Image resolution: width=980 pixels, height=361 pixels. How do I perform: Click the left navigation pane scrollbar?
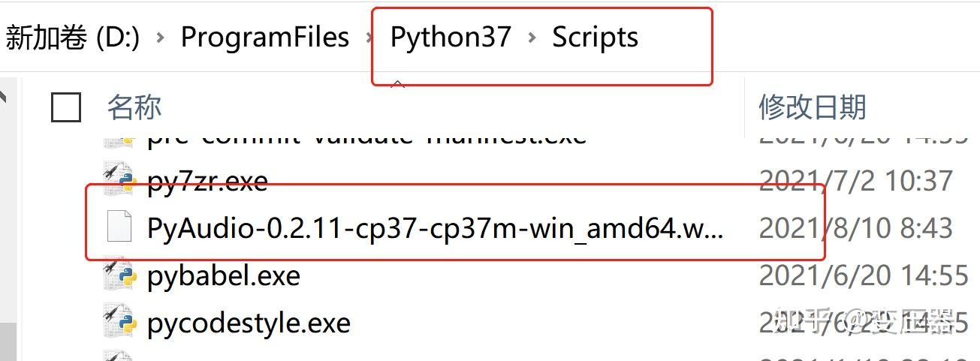coord(8,218)
